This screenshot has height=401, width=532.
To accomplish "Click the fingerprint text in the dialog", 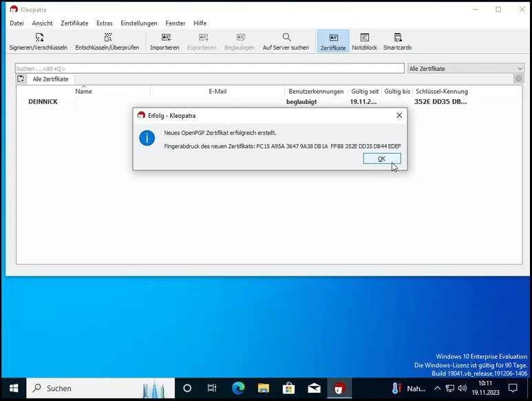I will [282, 146].
